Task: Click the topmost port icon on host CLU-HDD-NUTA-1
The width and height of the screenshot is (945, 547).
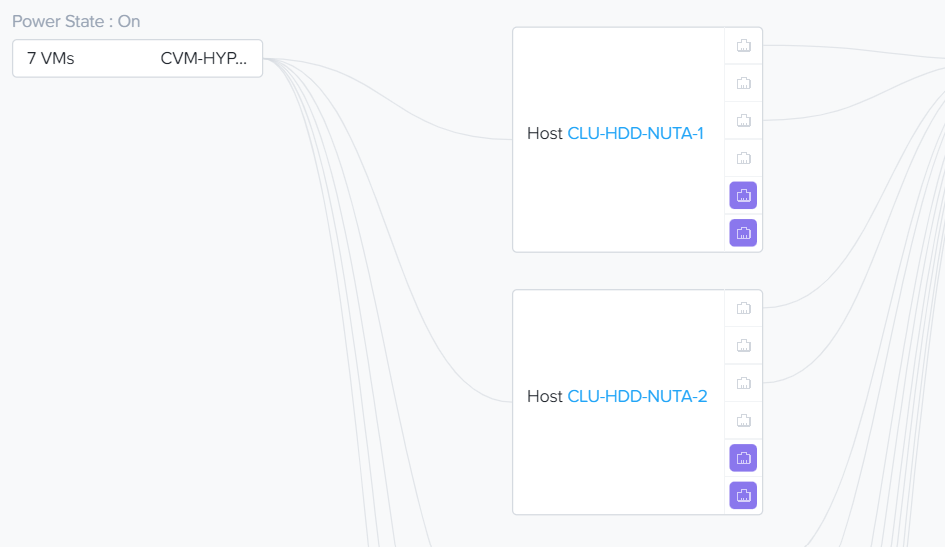Action: click(x=743, y=45)
